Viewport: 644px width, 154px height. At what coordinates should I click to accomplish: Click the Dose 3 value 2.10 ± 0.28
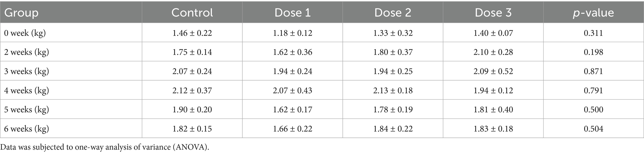pyautogui.click(x=493, y=52)
